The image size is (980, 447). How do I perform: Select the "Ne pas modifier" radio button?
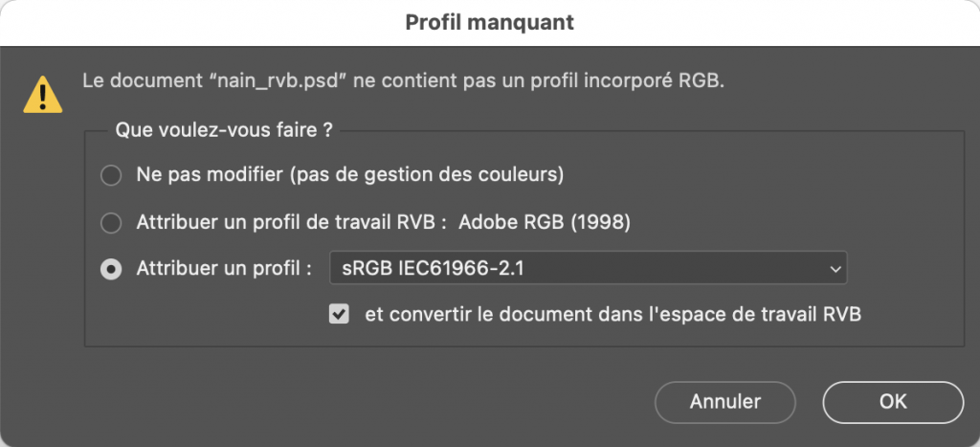tap(112, 176)
